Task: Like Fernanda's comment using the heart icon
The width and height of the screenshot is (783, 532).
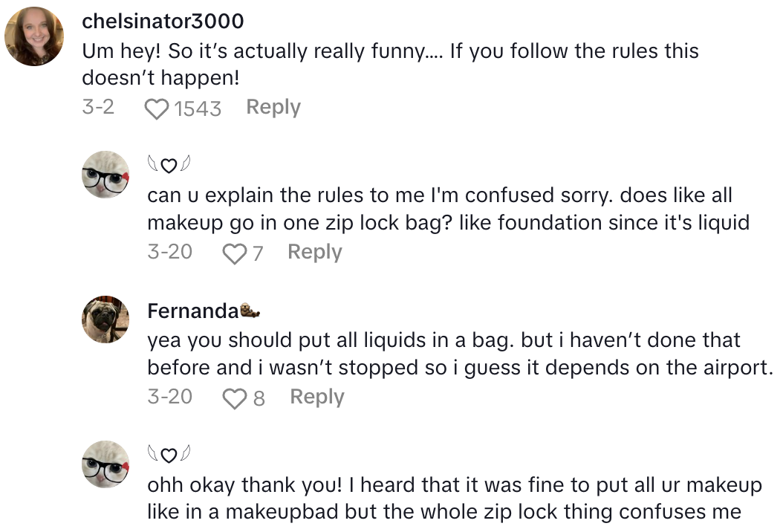Action: (235, 399)
